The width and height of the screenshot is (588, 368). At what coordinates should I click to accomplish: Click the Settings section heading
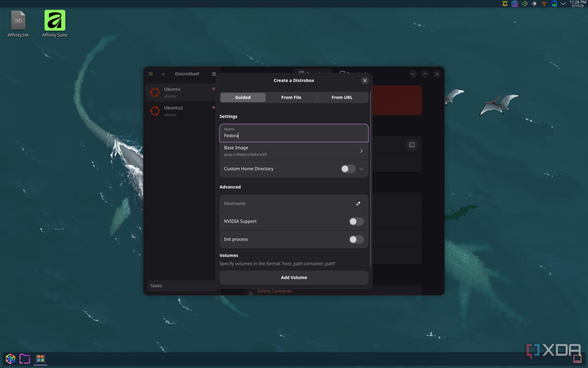228,117
